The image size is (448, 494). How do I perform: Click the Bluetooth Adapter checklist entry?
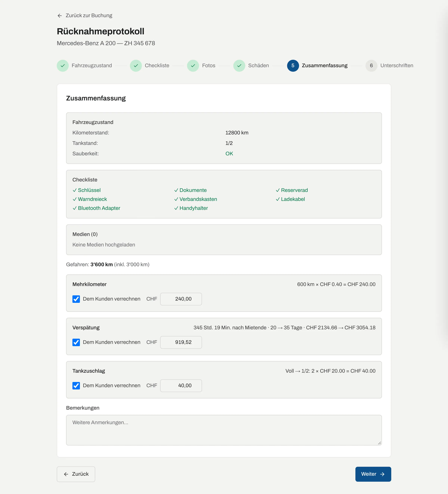pos(96,208)
